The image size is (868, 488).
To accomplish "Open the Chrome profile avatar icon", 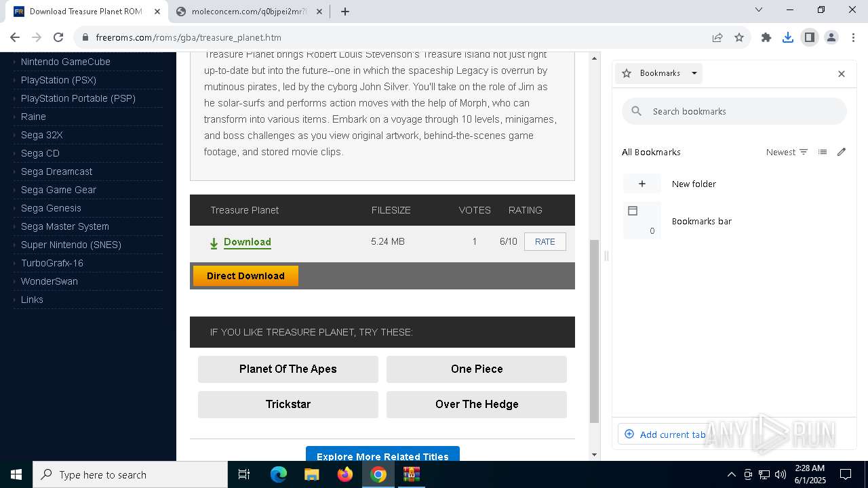I will click(831, 37).
